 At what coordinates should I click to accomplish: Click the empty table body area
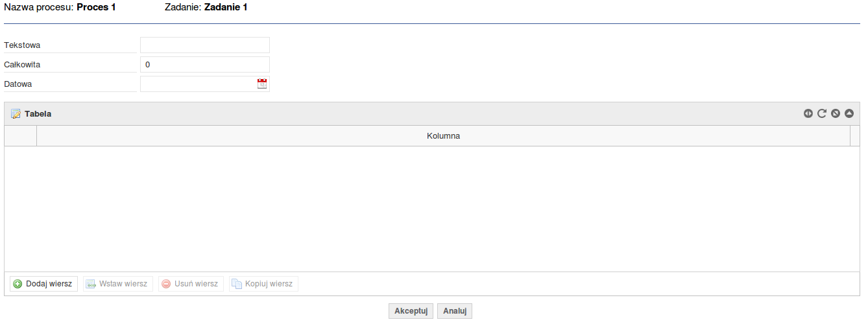point(432,209)
